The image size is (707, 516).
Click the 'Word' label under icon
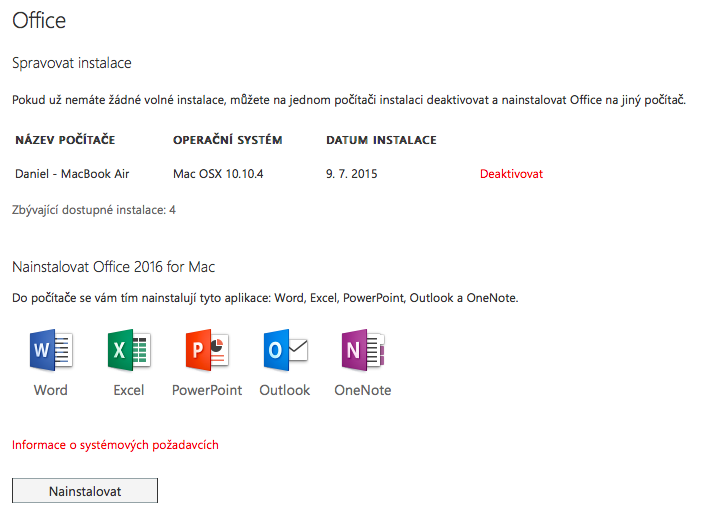pyautogui.click(x=50, y=390)
